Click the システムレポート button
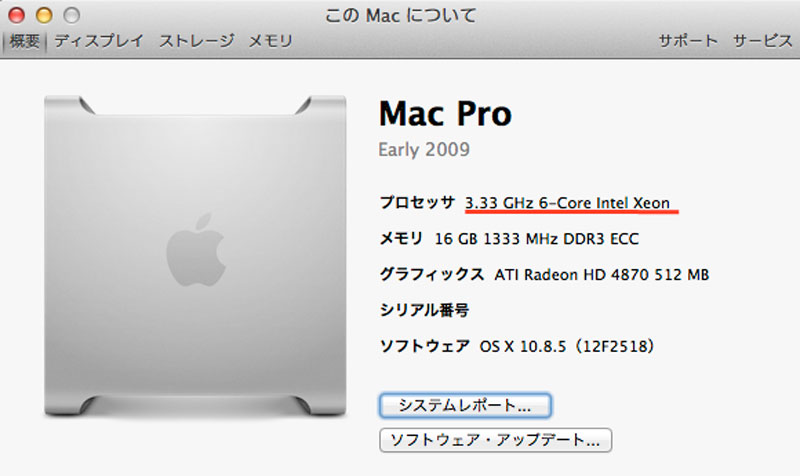Viewport: 800px width, 476px height. pyautogui.click(x=465, y=406)
